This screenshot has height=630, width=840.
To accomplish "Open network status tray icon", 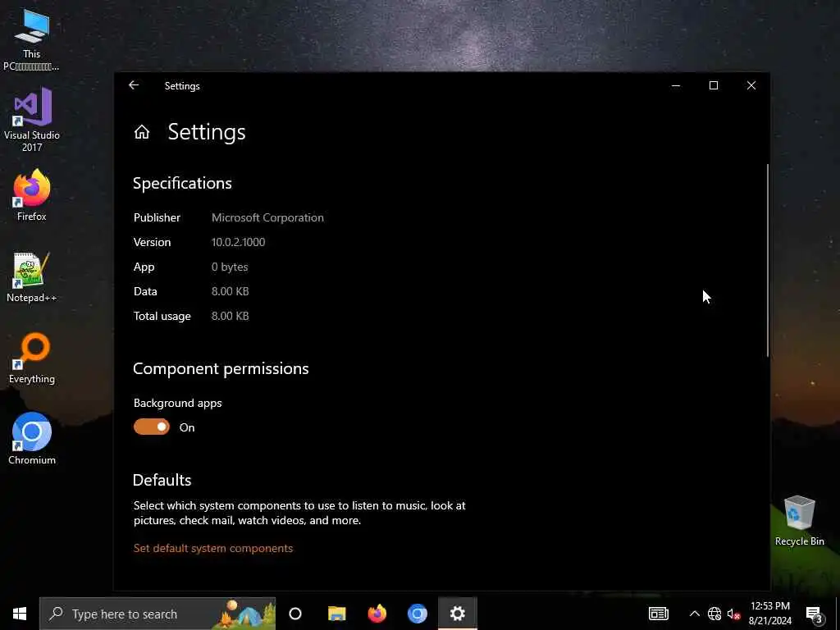I will pyautogui.click(x=714, y=614).
